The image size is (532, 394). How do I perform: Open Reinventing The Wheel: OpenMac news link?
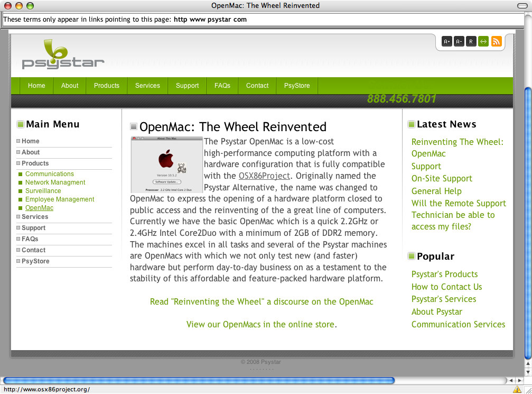coord(458,148)
